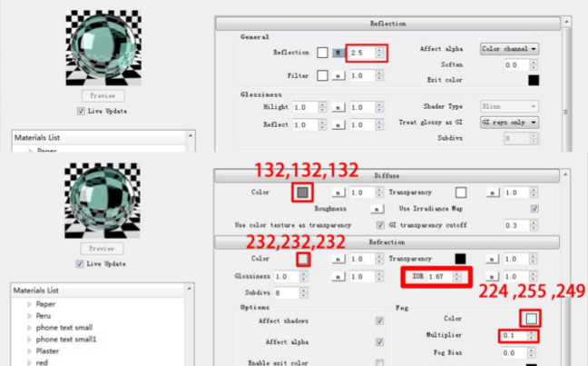This screenshot has height=366, width=588.
Task: Expand the 'phone text small1' material
Action: [x=29, y=340]
